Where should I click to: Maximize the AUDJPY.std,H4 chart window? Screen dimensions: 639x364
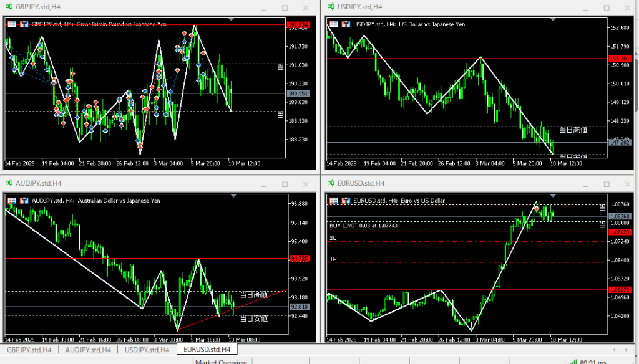click(x=285, y=184)
